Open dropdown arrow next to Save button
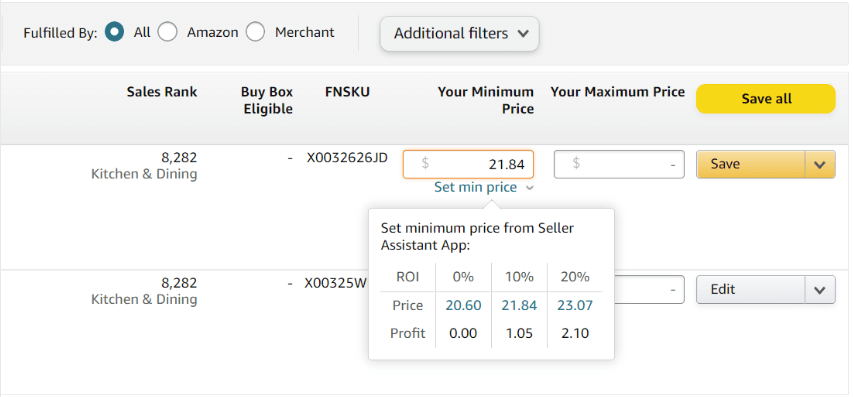854x397 pixels. 820,164
